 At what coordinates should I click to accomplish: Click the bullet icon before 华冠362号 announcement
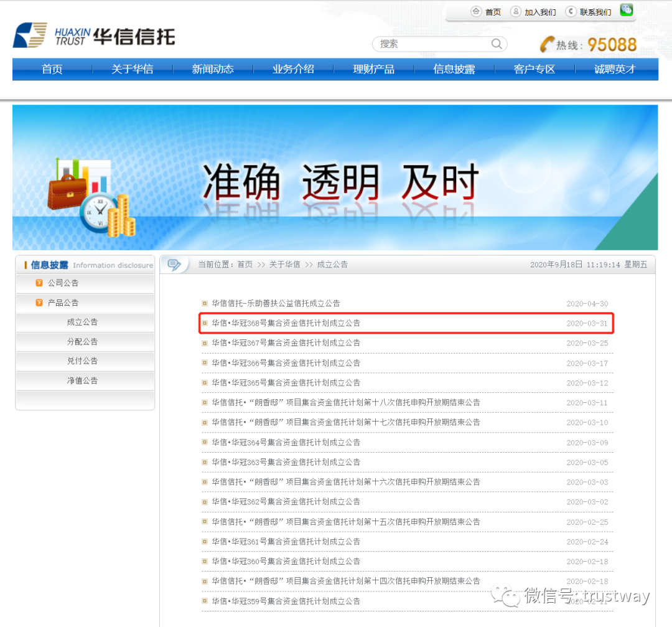click(205, 502)
